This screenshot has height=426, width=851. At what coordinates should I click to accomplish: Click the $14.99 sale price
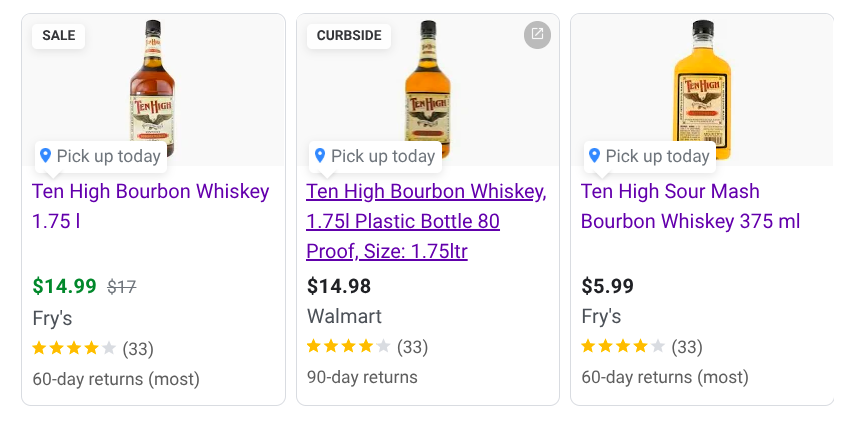coord(64,287)
